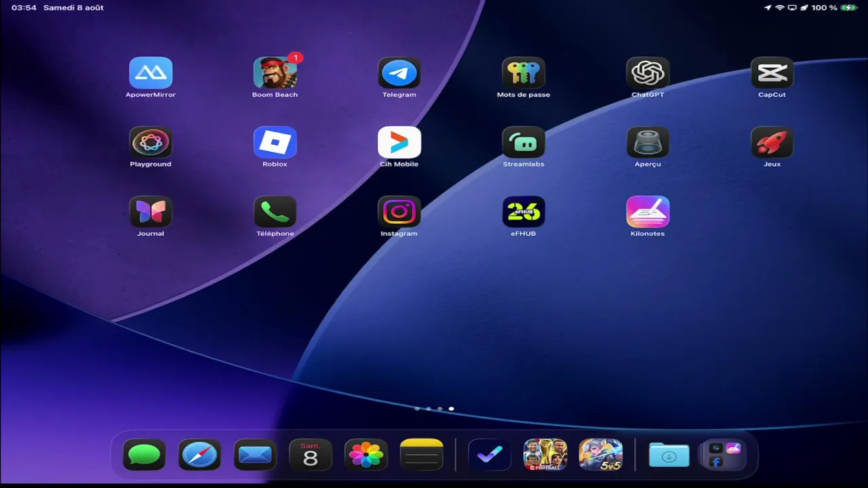Image resolution: width=868 pixels, height=488 pixels.
Task: Open the App Library in the dock
Action: pyautogui.click(x=724, y=455)
